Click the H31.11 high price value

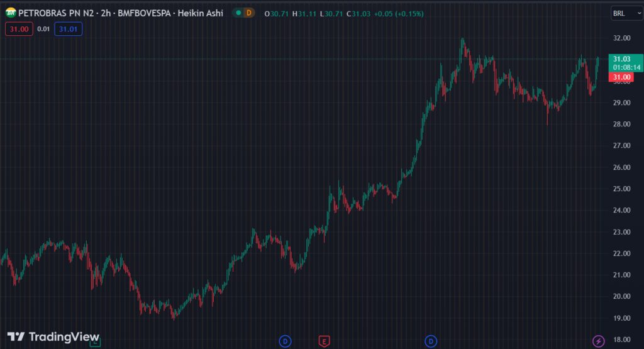tap(304, 14)
